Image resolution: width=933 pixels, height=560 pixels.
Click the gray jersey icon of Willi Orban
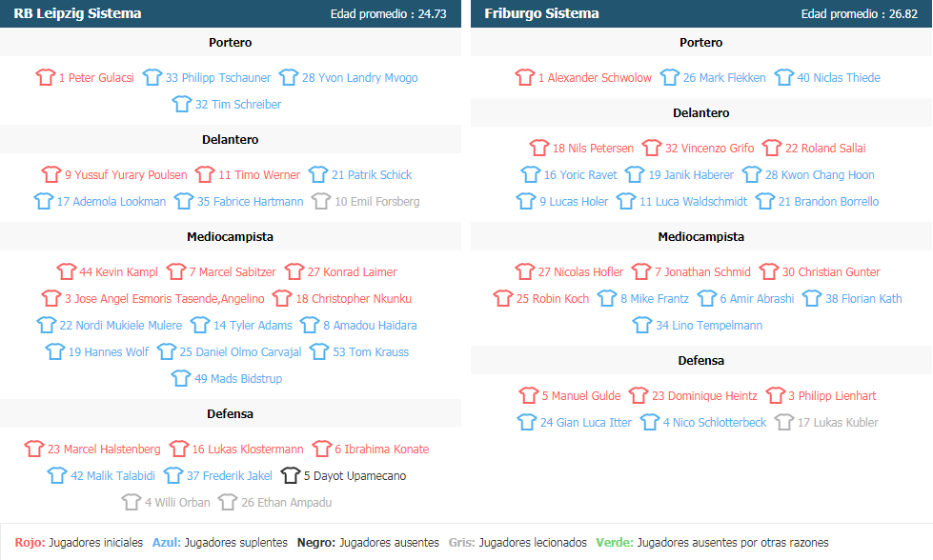132,502
